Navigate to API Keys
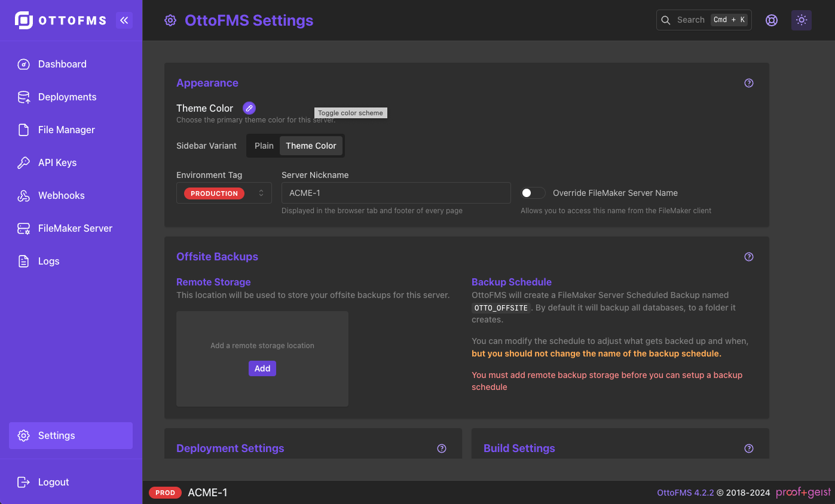Image resolution: width=835 pixels, height=504 pixels. [x=71, y=163]
